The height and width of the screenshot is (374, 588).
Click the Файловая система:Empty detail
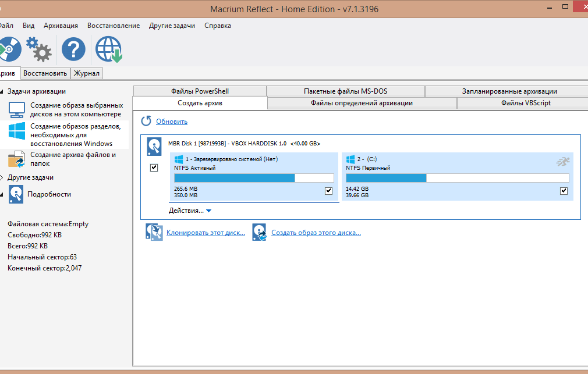click(x=48, y=224)
